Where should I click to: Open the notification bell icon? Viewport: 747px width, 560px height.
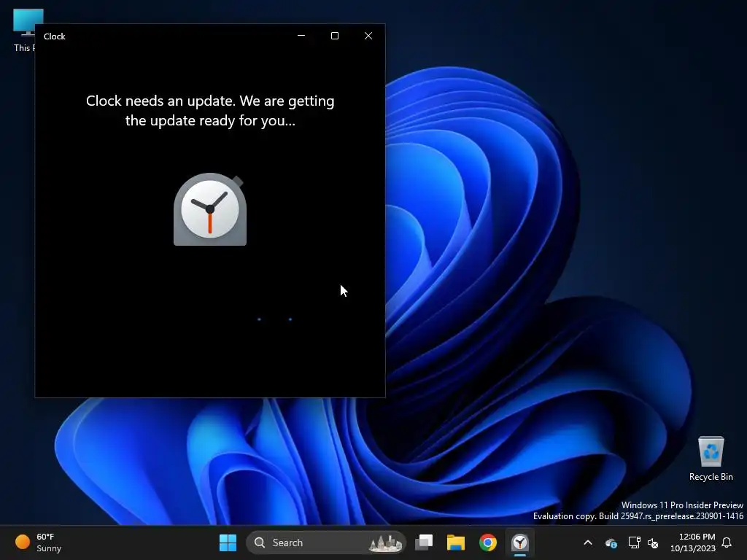pos(727,542)
